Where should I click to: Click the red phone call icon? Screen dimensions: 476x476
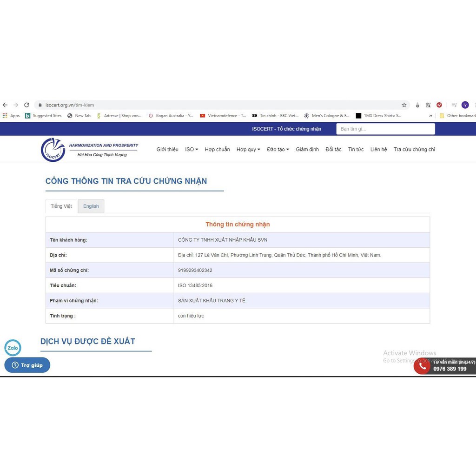(422, 366)
